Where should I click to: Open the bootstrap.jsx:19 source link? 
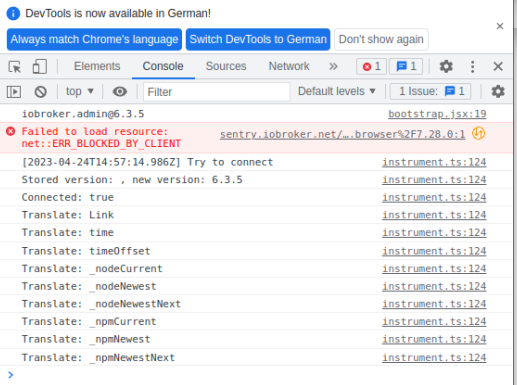(437, 114)
